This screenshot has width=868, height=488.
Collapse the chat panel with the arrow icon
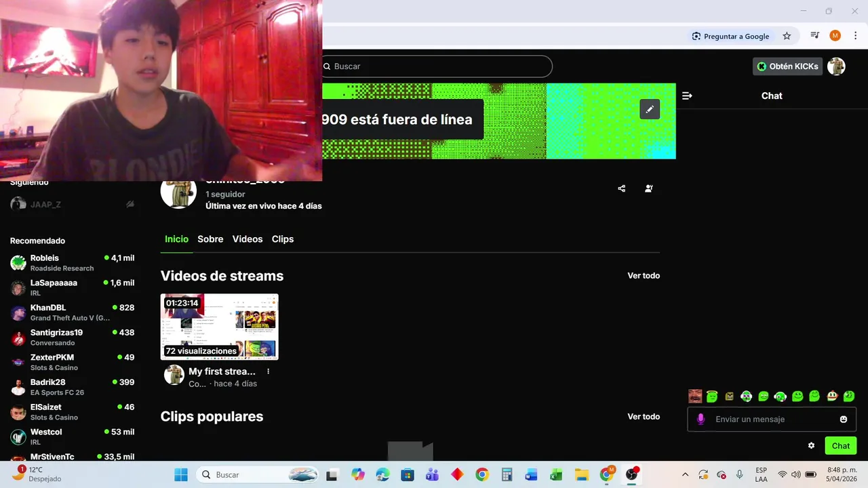[687, 96]
